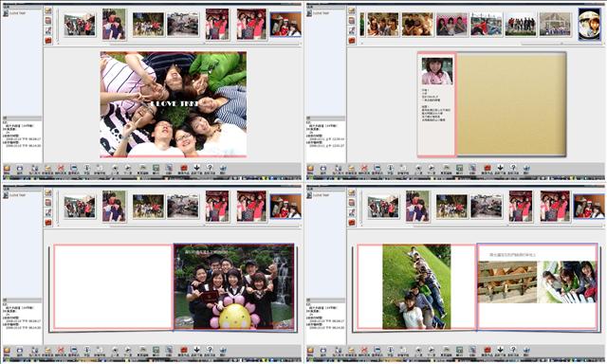Click the question mark help icon in the I LOVE TKU window
Image resolution: width=607 pixels, height=364 pixels.
pos(210,168)
